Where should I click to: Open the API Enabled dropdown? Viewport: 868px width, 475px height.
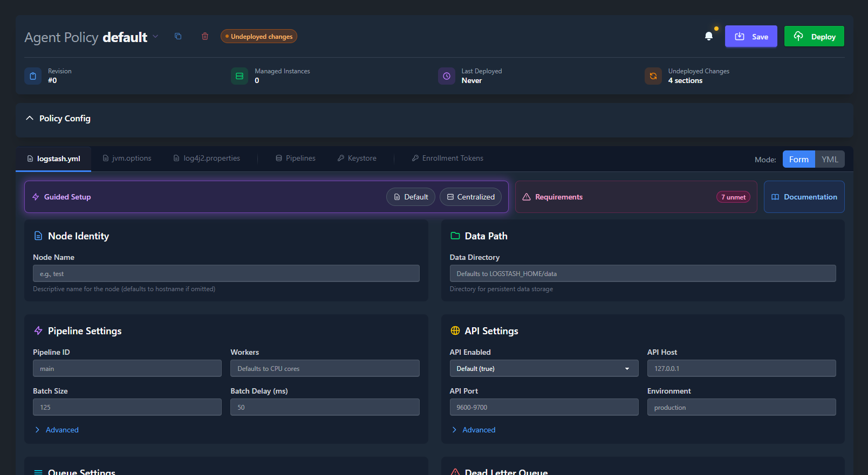pos(544,368)
